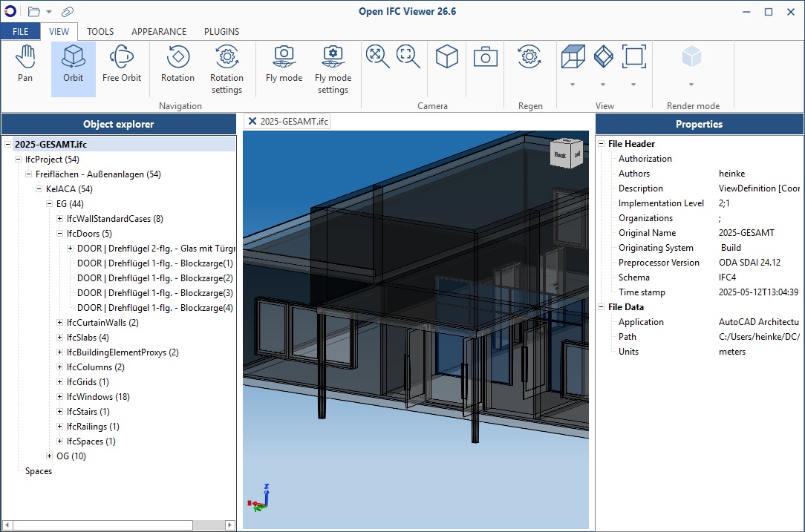Switch to the APPEARANCE ribbon tab

pyautogui.click(x=159, y=32)
